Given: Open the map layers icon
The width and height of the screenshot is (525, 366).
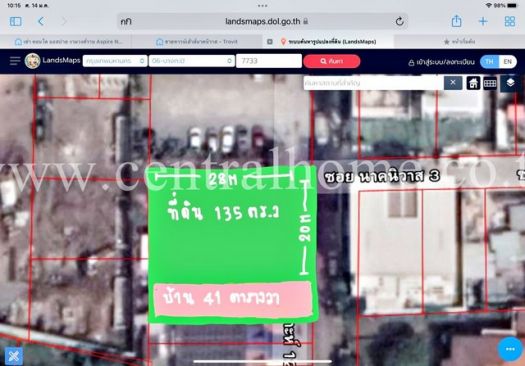Looking at the screenshot, I should coord(510,83).
